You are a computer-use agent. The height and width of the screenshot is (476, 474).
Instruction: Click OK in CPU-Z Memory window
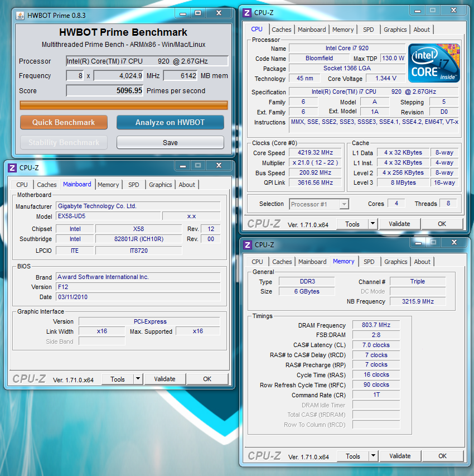pyautogui.click(x=442, y=456)
